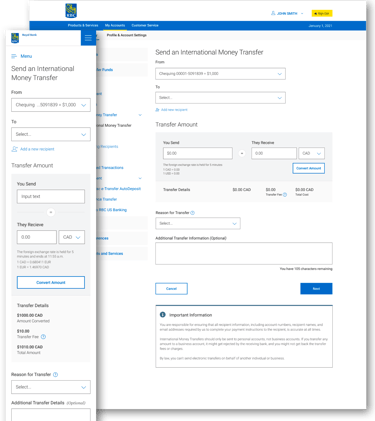
Task: Click the blue Next button
Action: (x=316, y=289)
